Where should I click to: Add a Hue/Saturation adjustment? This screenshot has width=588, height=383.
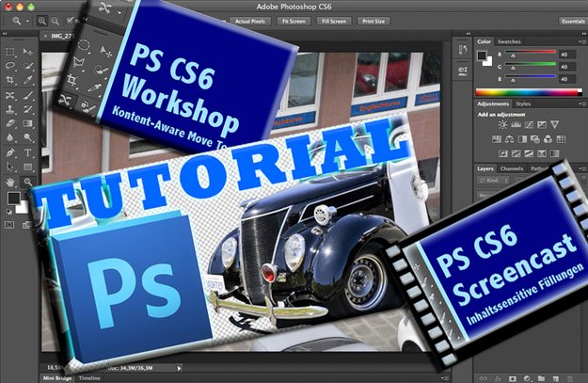tap(497, 139)
